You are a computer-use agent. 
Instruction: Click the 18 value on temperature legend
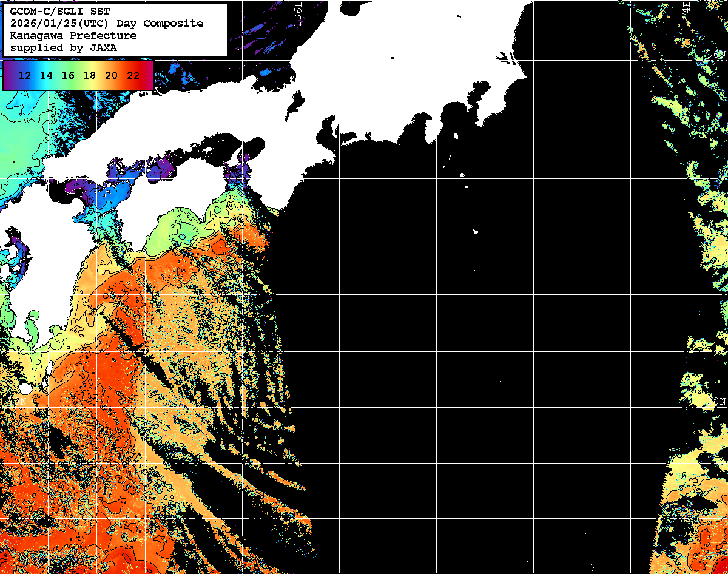(90, 76)
